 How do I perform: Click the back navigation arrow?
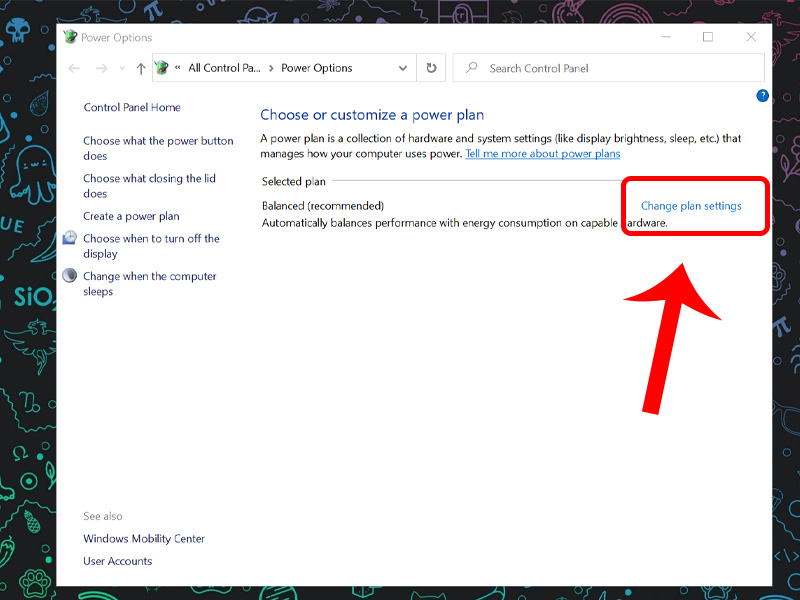tap(74, 68)
